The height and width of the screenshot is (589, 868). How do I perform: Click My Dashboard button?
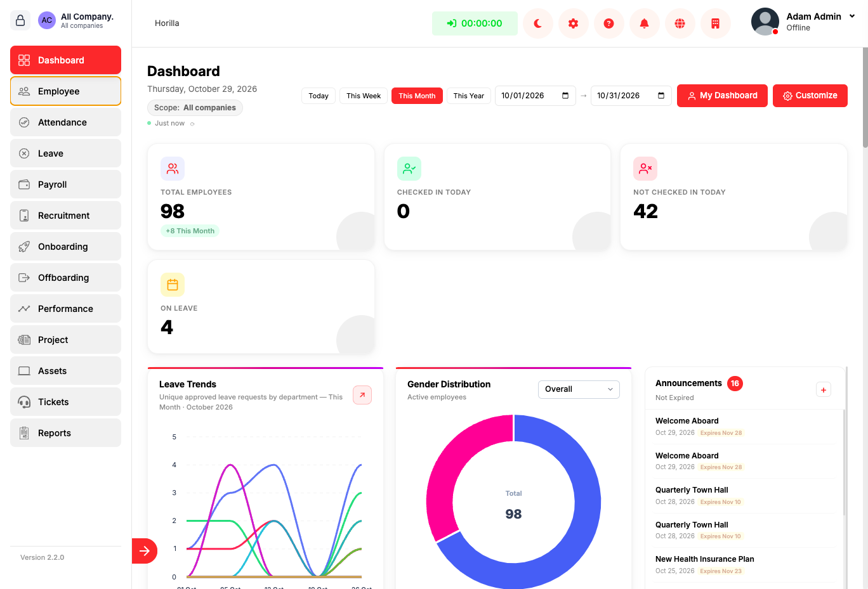(722, 96)
